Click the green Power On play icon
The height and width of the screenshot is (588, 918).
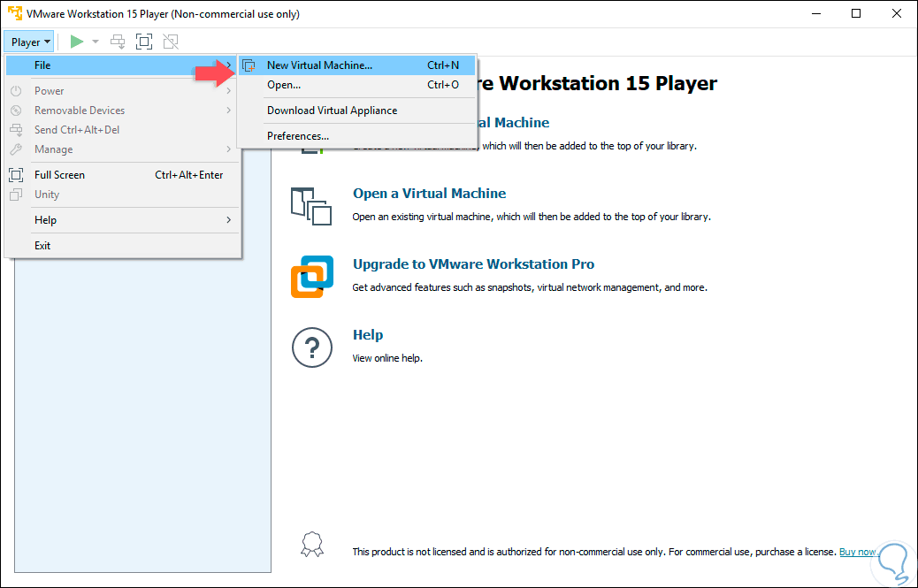click(77, 42)
